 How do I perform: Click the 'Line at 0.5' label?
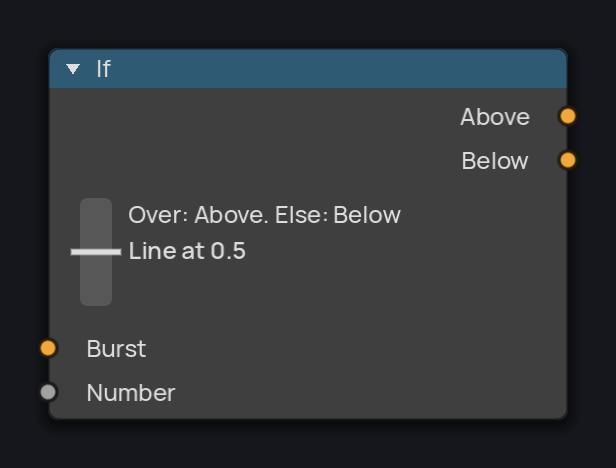[187, 251]
